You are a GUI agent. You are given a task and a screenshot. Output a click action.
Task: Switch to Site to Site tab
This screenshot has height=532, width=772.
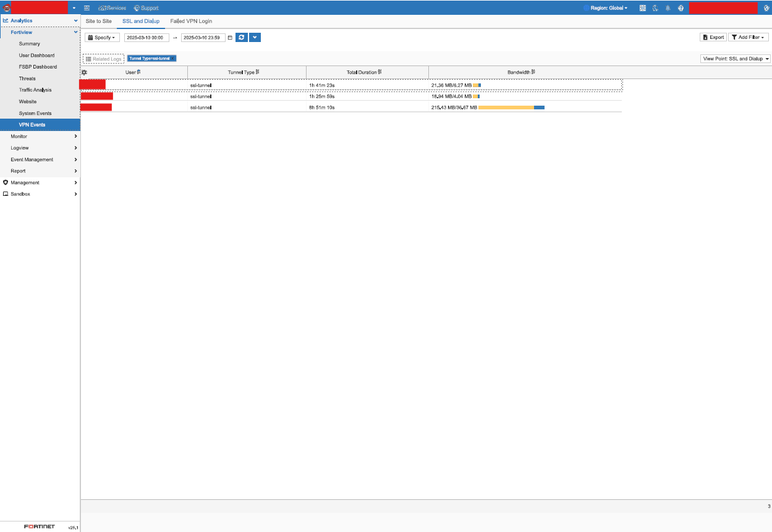pyautogui.click(x=99, y=21)
